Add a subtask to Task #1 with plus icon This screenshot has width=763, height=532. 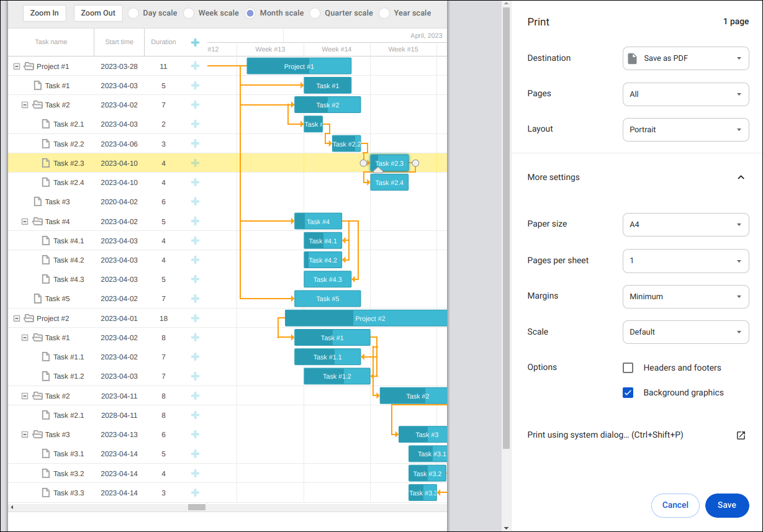[196, 85]
